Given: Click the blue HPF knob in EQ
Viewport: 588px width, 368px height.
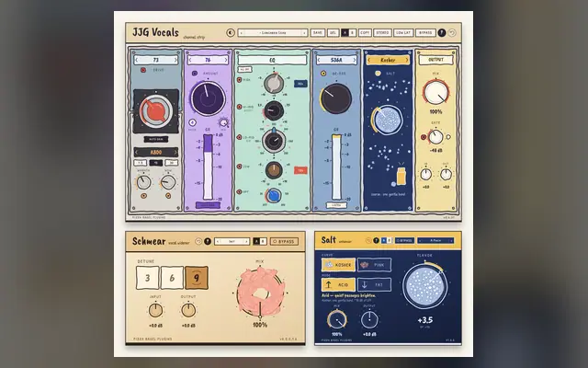Looking at the screenshot, I should coord(274,196).
